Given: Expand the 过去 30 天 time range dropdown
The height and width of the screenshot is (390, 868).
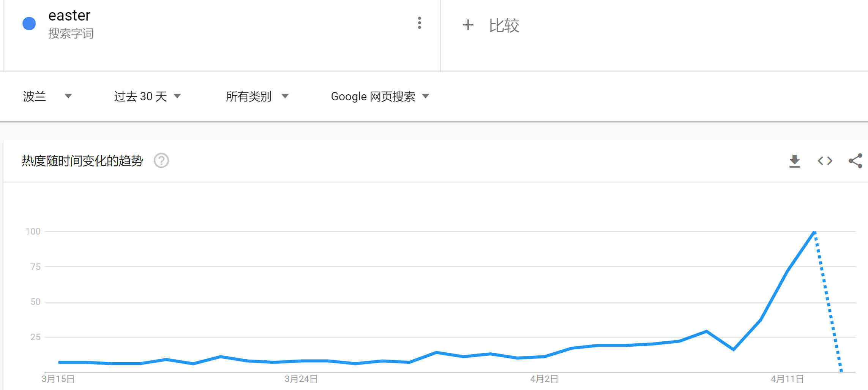Looking at the screenshot, I should [147, 96].
